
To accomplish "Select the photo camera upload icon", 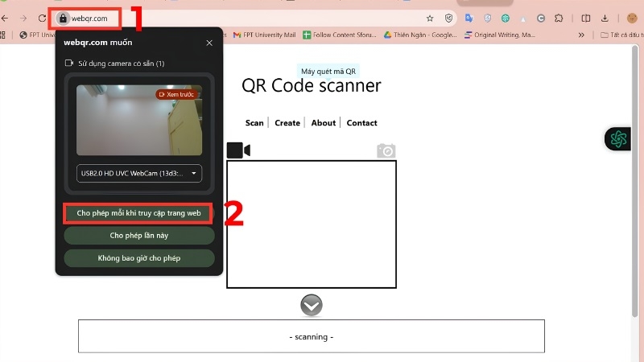I will [x=386, y=150].
